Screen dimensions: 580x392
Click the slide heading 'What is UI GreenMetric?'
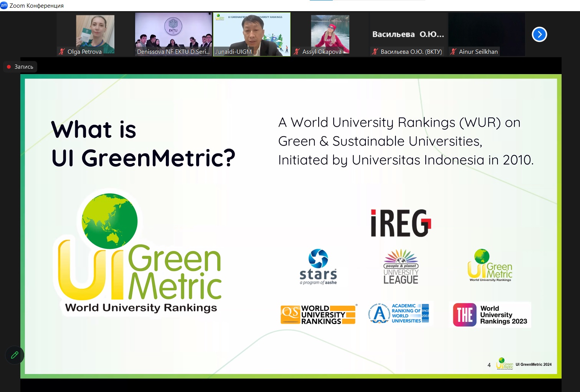[x=143, y=144]
